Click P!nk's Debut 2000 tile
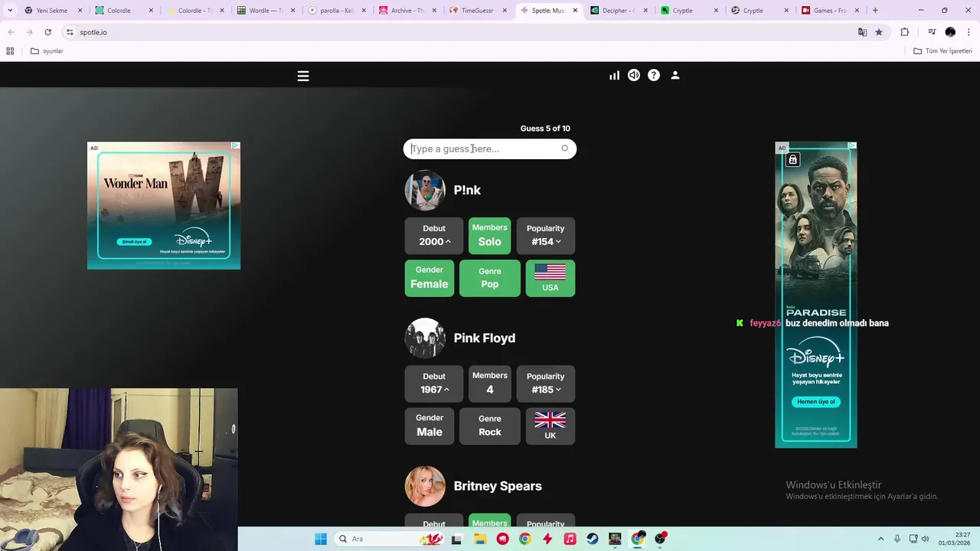 coord(434,236)
